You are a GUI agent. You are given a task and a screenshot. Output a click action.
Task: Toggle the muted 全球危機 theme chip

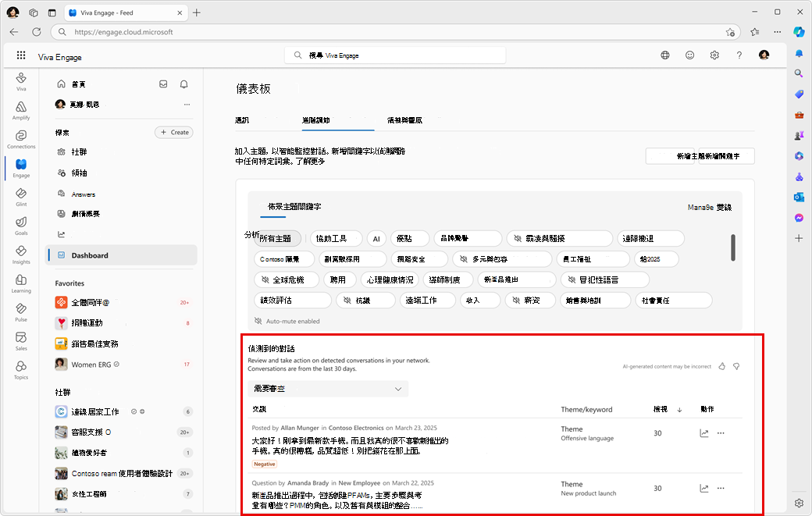tap(287, 280)
